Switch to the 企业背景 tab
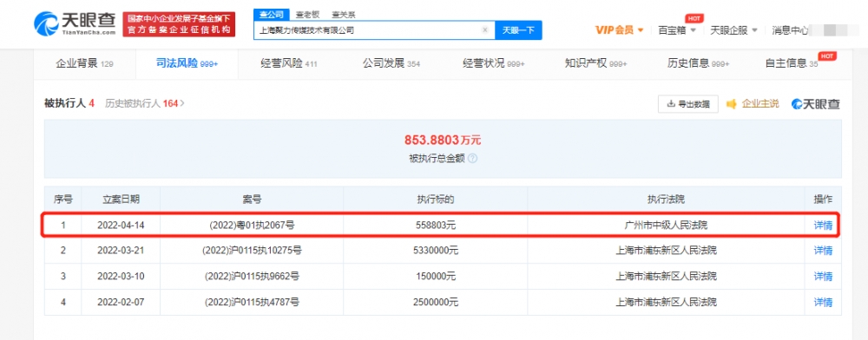 pyautogui.click(x=84, y=63)
